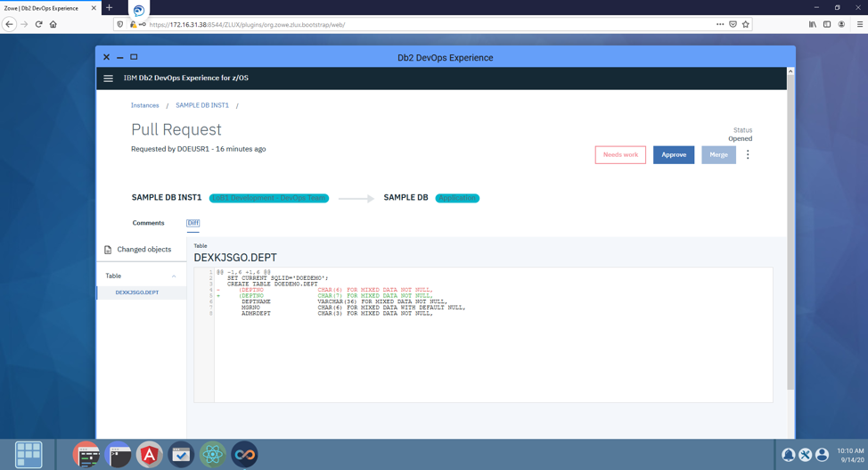Approve the pull request
Viewport: 868px width, 470px height.
click(674, 154)
